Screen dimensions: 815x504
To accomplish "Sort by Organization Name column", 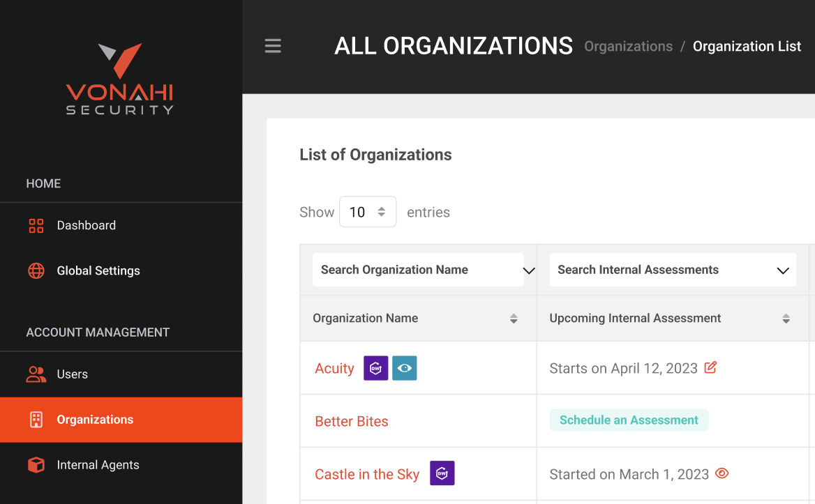I will [x=514, y=319].
